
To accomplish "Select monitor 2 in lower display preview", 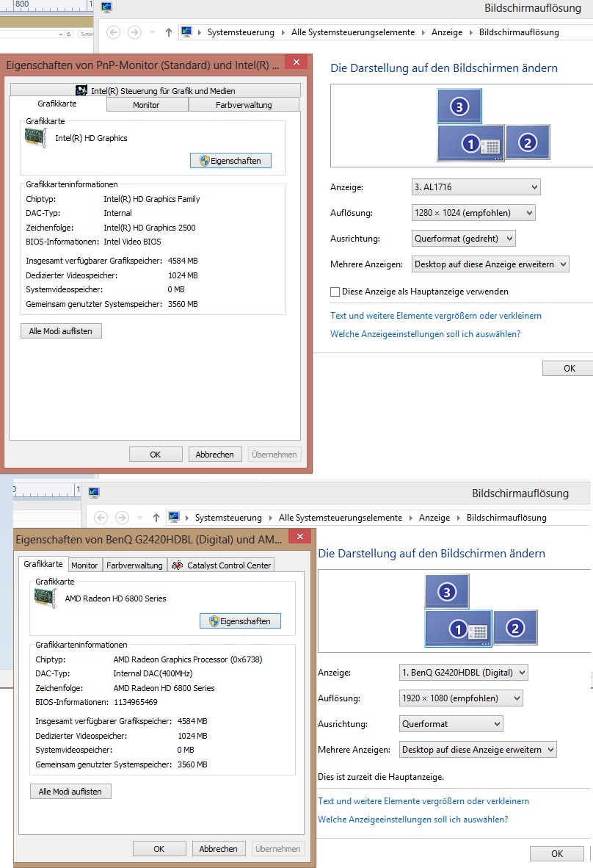I will pyautogui.click(x=515, y=628).
